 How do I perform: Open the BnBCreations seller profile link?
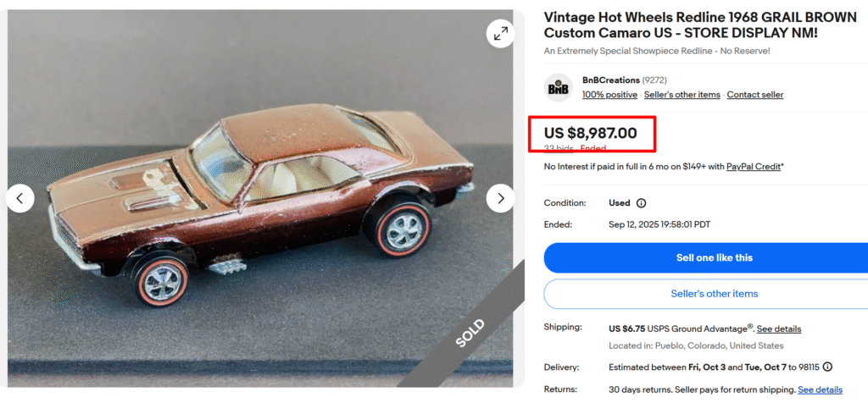610,80
